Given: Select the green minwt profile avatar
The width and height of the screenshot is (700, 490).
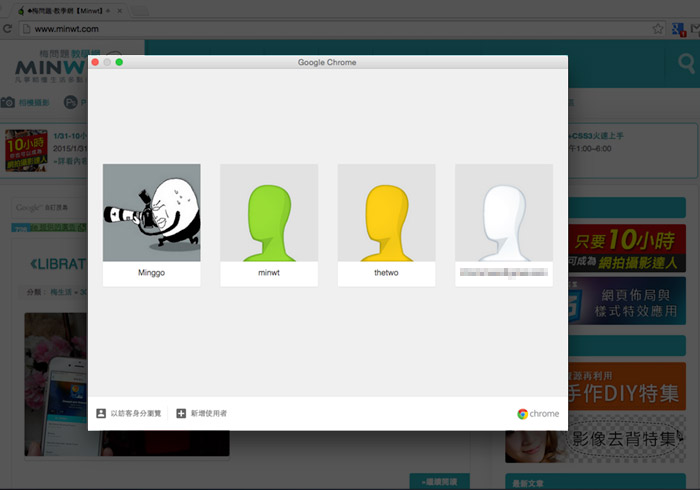Looking at the screenshot, I should coord(269,212).
